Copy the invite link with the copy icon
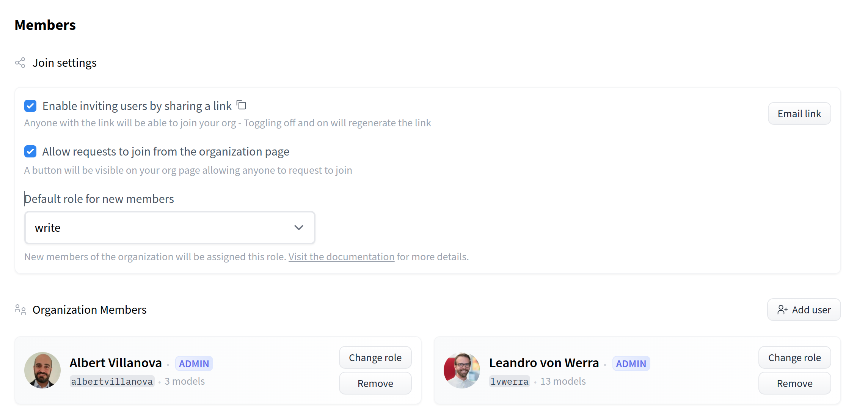 point(241,105)
